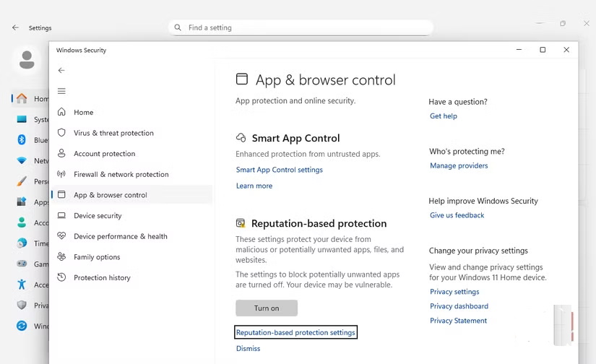
Task: Toggle the hamburger navigation menu
Action: [61, 91]
